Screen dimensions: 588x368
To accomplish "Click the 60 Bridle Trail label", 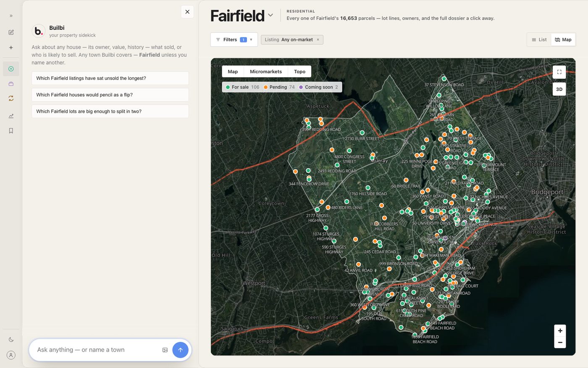I will click(x=406, y=186).
